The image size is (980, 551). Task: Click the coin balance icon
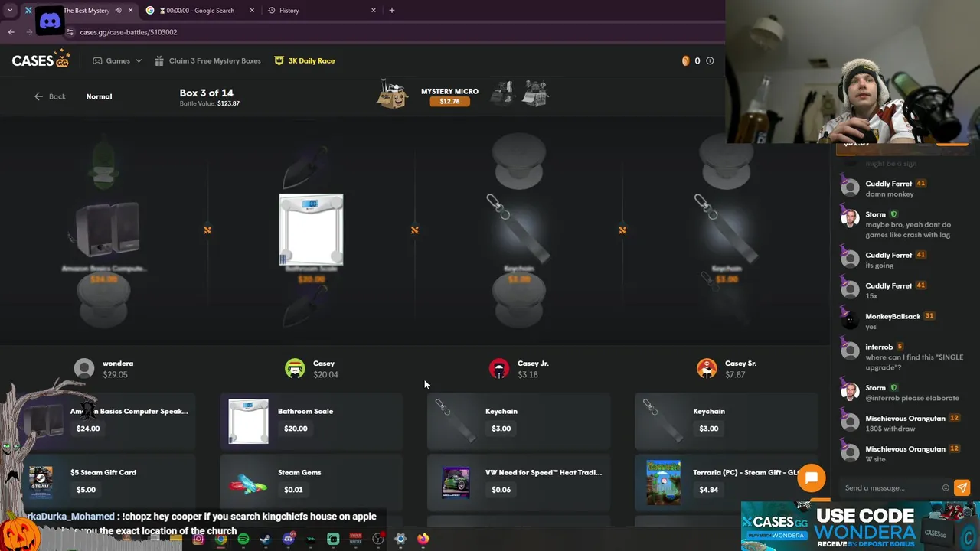pyautogui.click(x=685, y=60)
